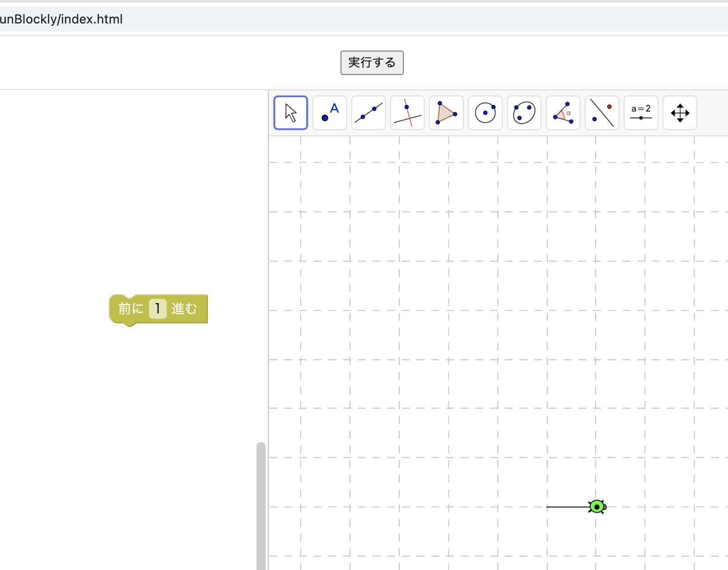Choose the Angle measurement tool
Viewport: 728px width, 570px height.
(x=563, y=113)
